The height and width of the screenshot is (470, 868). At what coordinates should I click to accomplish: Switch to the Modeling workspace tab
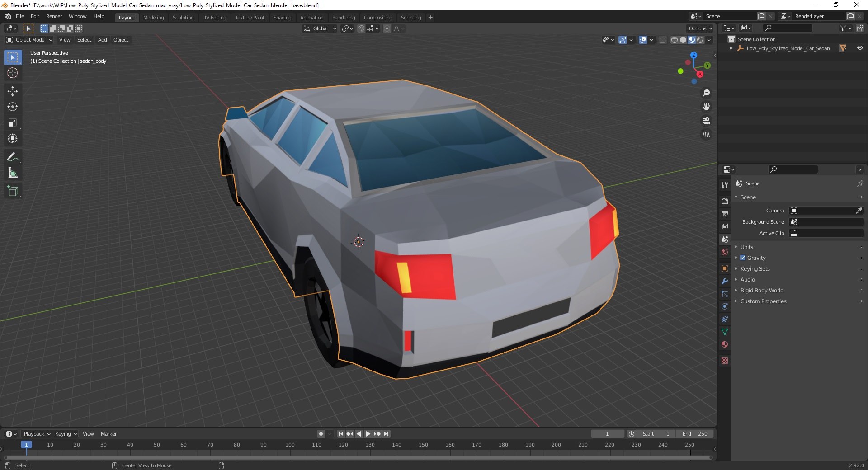coord(153,17)
